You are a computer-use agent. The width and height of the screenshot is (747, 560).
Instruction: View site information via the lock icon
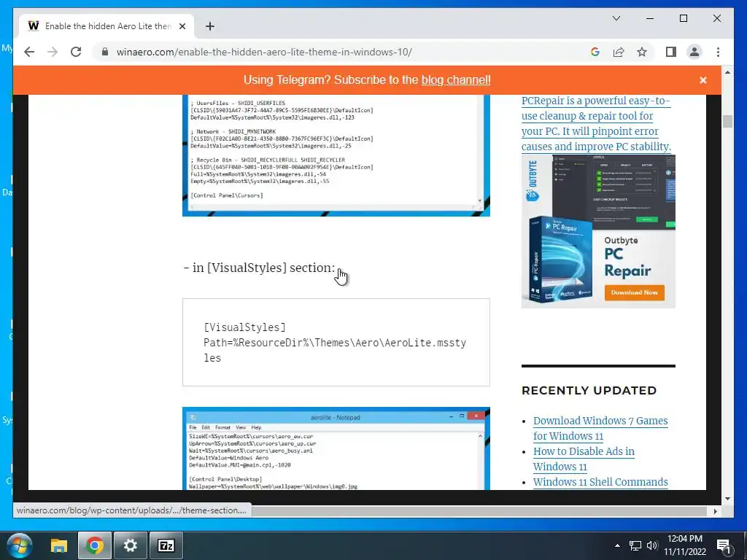click(x=105, y=52)
